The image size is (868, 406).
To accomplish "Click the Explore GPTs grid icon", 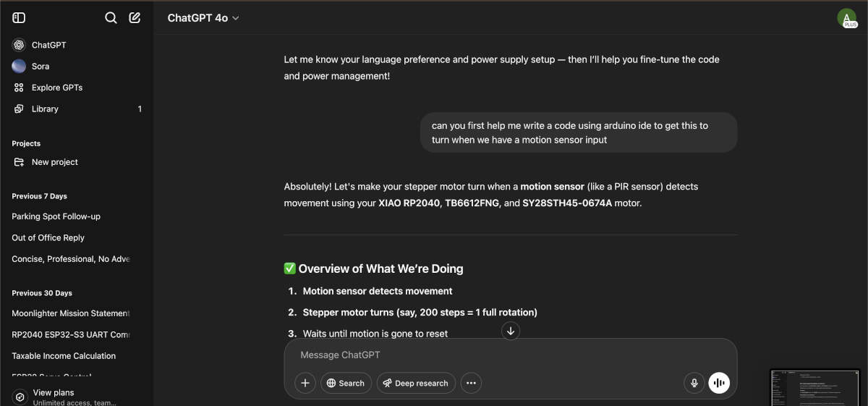I will click(19, 88).
